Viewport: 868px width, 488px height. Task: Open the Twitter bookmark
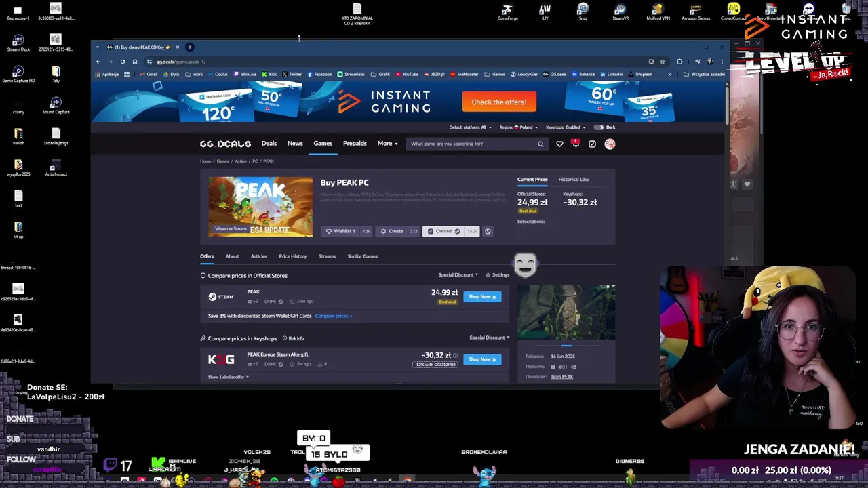(292, 74)
